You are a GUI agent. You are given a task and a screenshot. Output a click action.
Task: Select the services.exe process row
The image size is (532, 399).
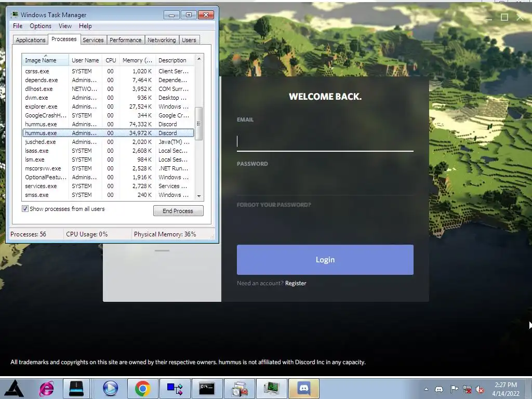108,186
